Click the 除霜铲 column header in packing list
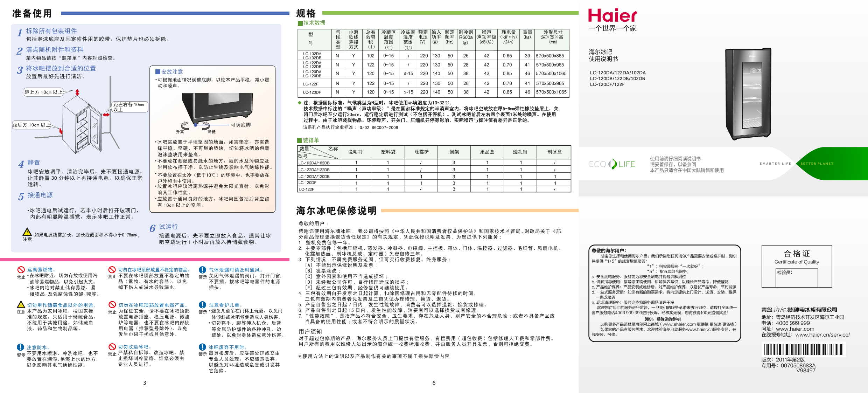This screenshot has width=868, height=393. [421, 152]
